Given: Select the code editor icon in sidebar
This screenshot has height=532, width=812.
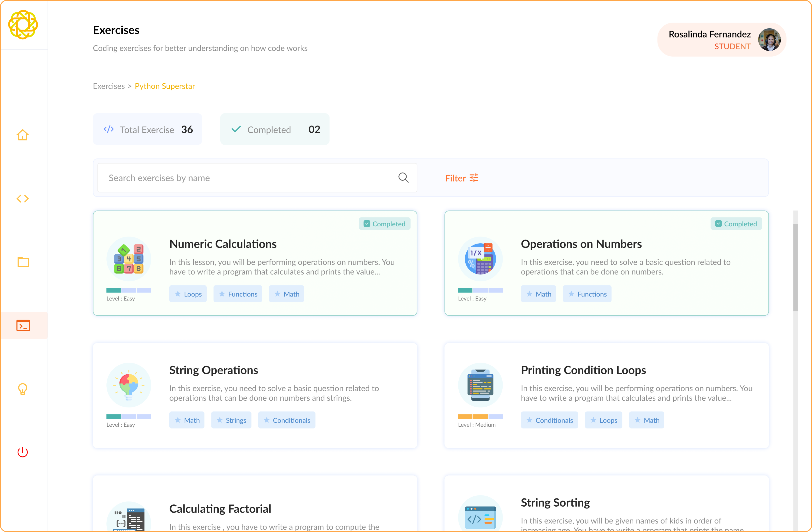Looking at the screenshot, I should click(x=23, y=198).
